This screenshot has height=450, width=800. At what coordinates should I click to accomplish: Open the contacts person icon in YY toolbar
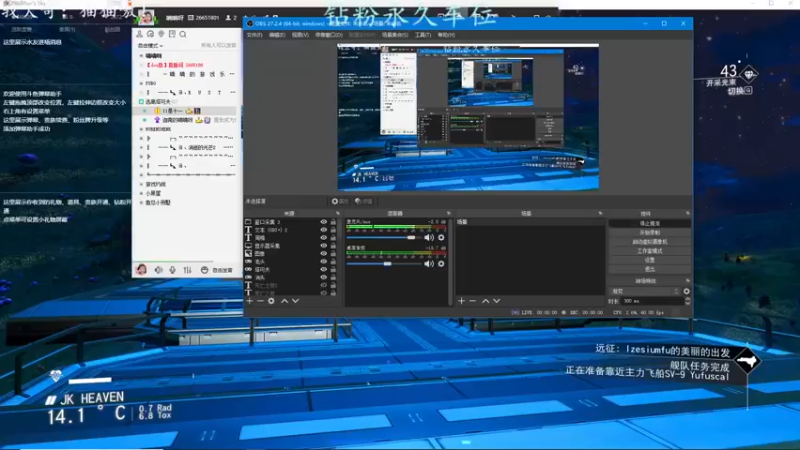click(139, 34)
